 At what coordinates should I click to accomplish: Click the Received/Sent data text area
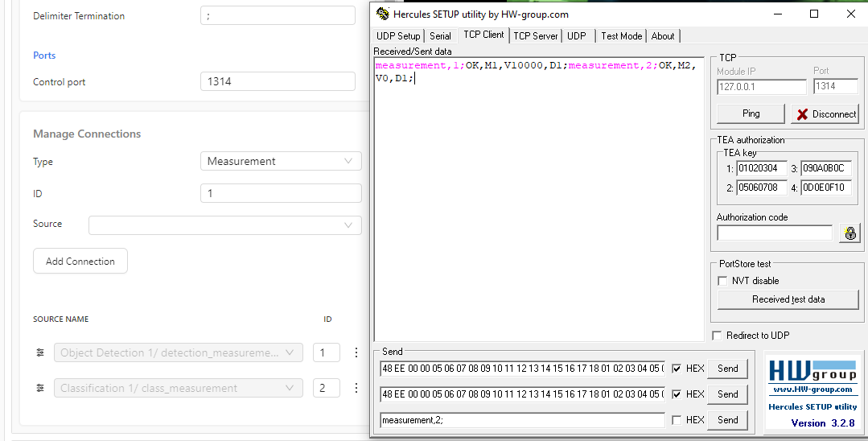(x=539, y=200)
